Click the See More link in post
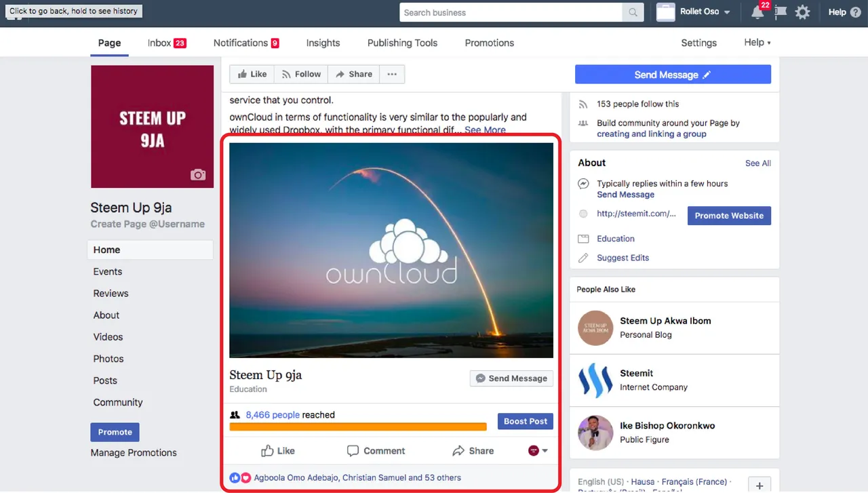The height and width of the screenshot is (493, 868). [x=485, y=130]
